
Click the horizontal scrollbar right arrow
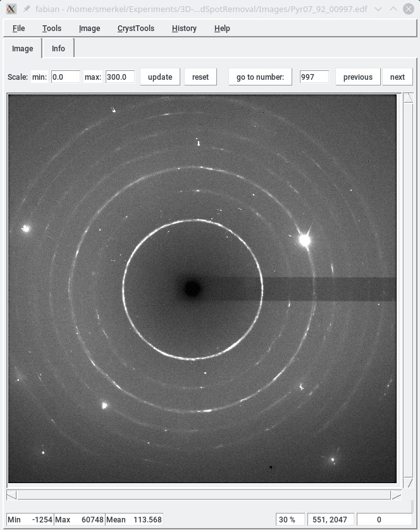pyautogui.click(x=395, y=495)
